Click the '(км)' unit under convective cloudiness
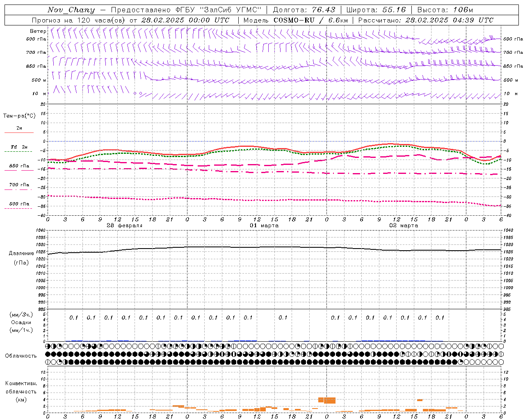Viewport: 525px width, 420px height. coord(21,399)
